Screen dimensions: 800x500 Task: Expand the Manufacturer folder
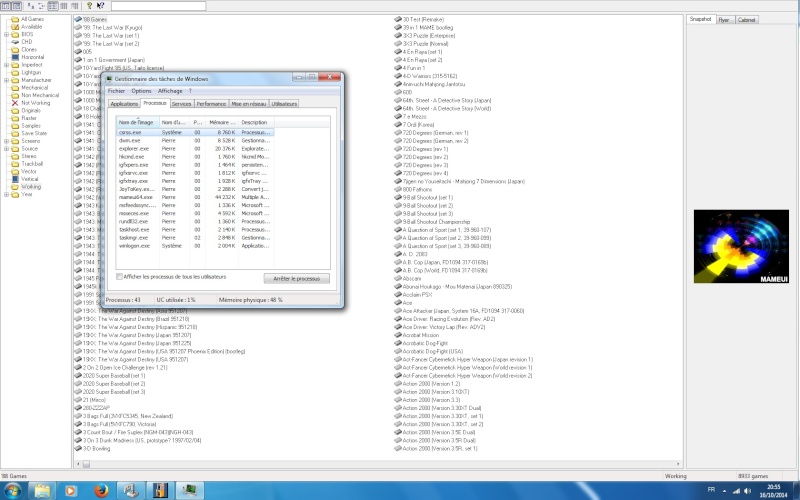6,80
